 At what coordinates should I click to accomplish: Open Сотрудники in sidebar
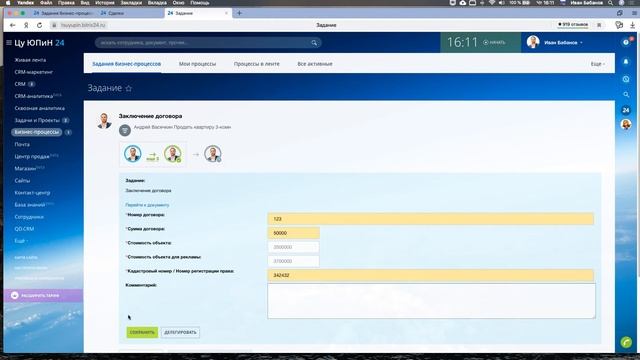click(x=29, y=217)
